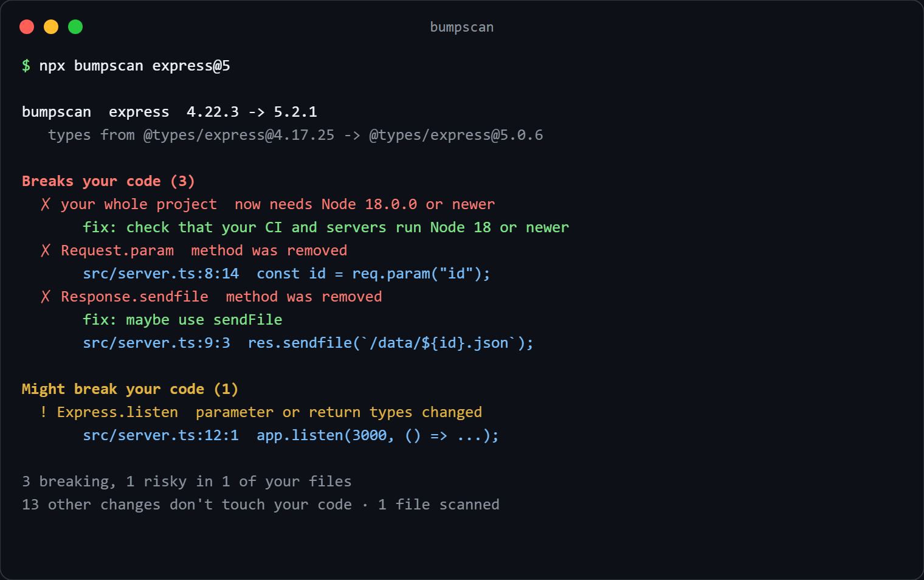924x580 pixels.
Task: Click the green $ prompt symbol
Action: (x=26, y=66)
